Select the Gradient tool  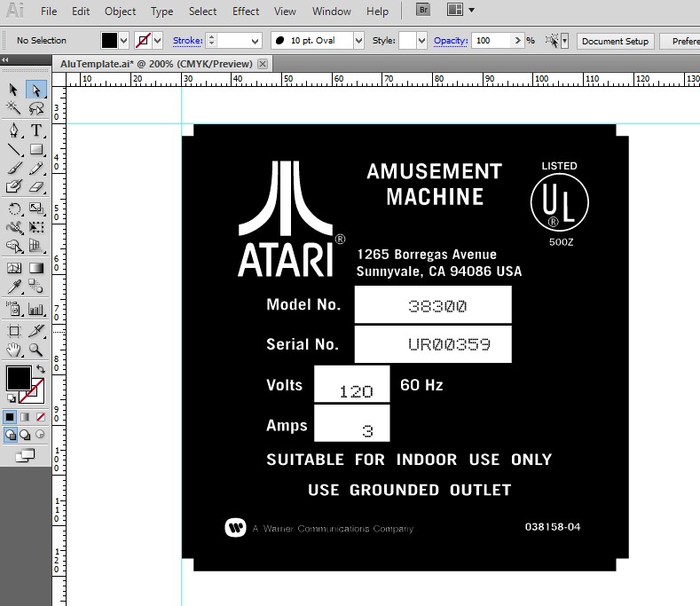click(36, 268)
